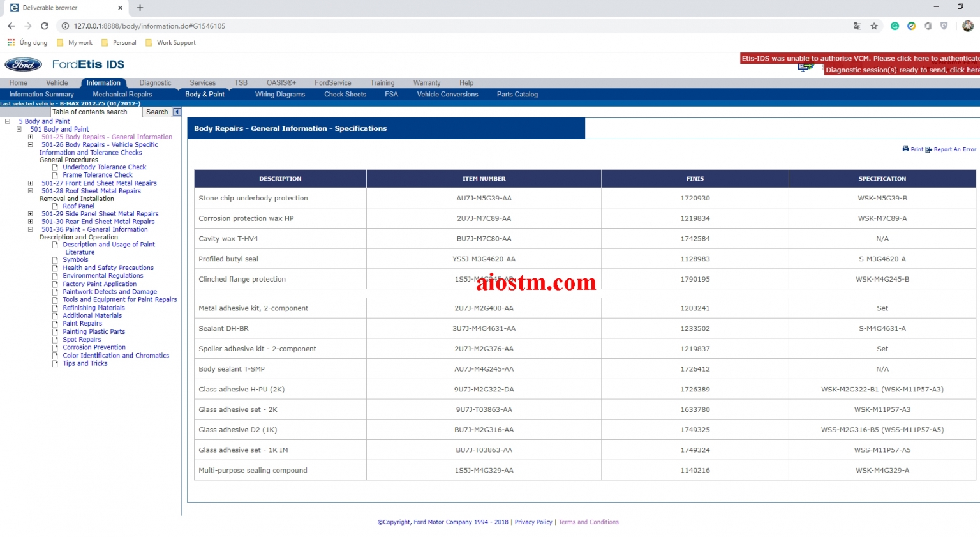Select the Mechanical Repairs submenu
The image size is (980, 537).
122,95
